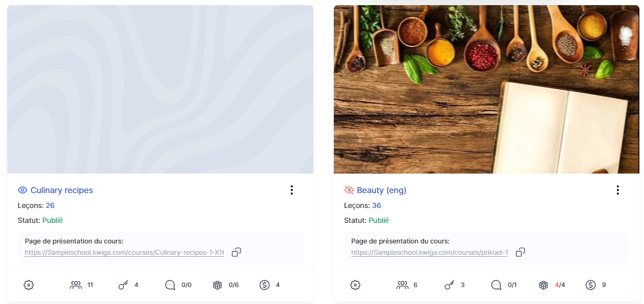644x304 pixels.
Task: Open comments icon on Culinary recipes card
Action: (170, 285)
